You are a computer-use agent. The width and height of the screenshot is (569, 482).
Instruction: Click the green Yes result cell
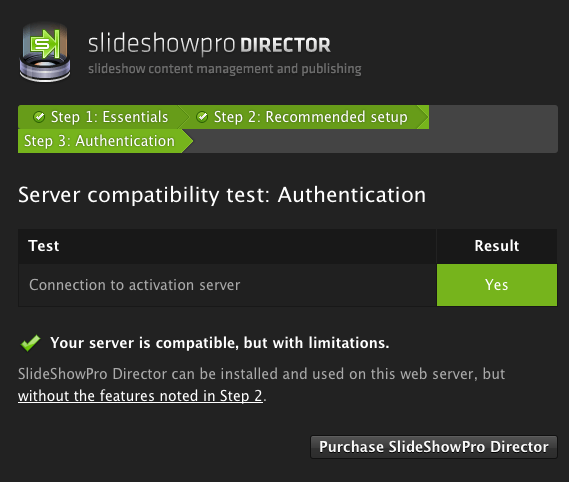tap(497, 285)
